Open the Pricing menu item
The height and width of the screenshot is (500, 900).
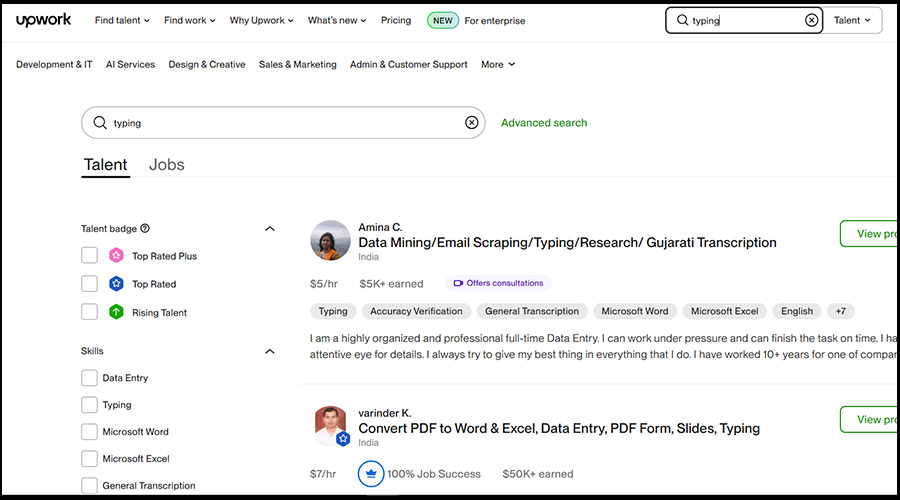click(396, 20)
